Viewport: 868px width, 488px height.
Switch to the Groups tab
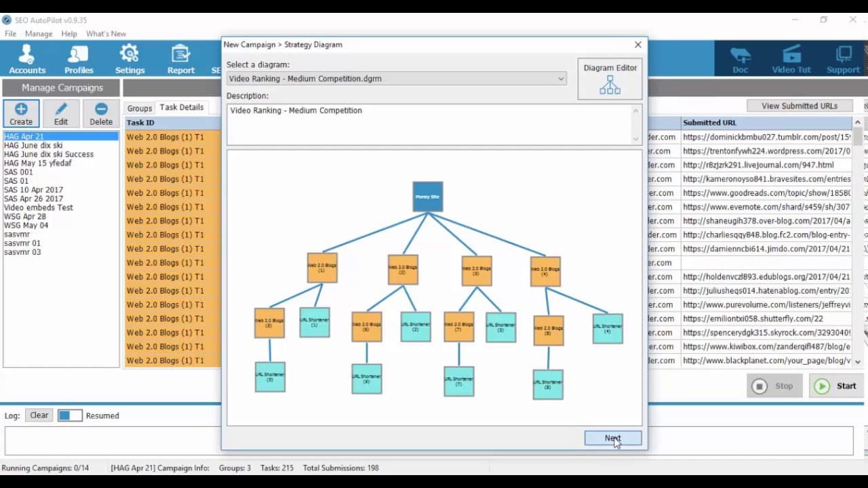pyautogui.click(x=140, y=108)
